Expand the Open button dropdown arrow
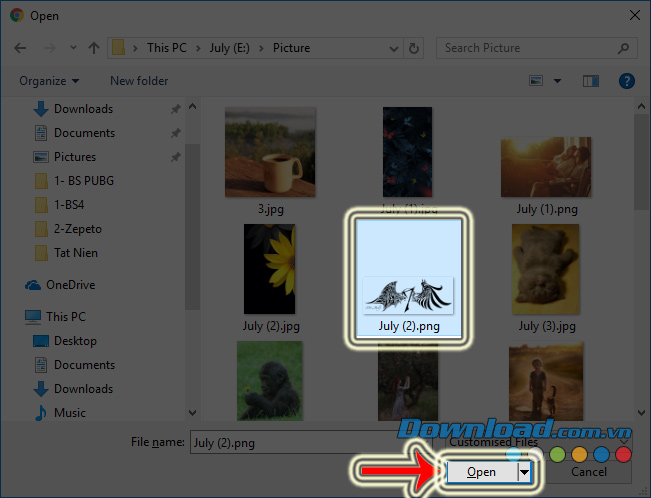This screenshot has width=651, height=498. 524,472
